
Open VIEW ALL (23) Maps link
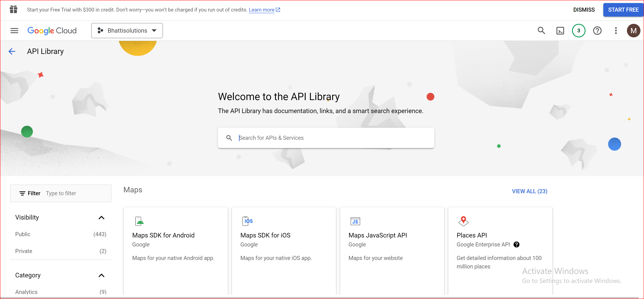[529, 191]
